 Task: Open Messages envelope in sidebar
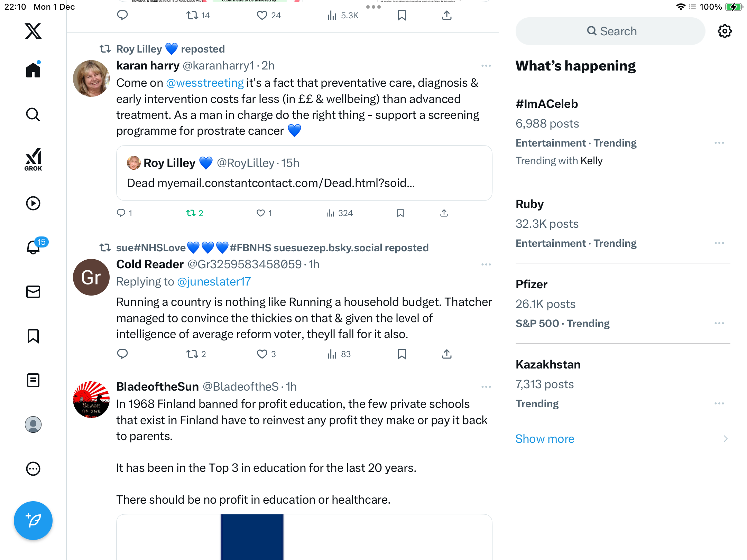pyautogui.click(x=33, y=292)
